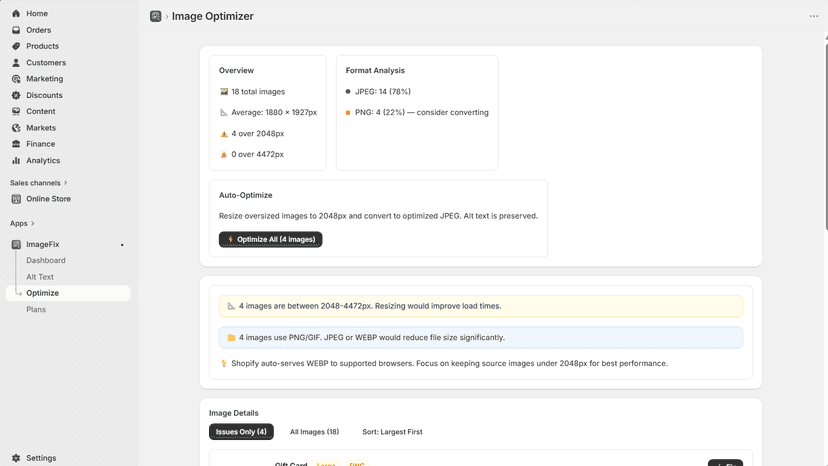Open the Customers section

(46, 63)
